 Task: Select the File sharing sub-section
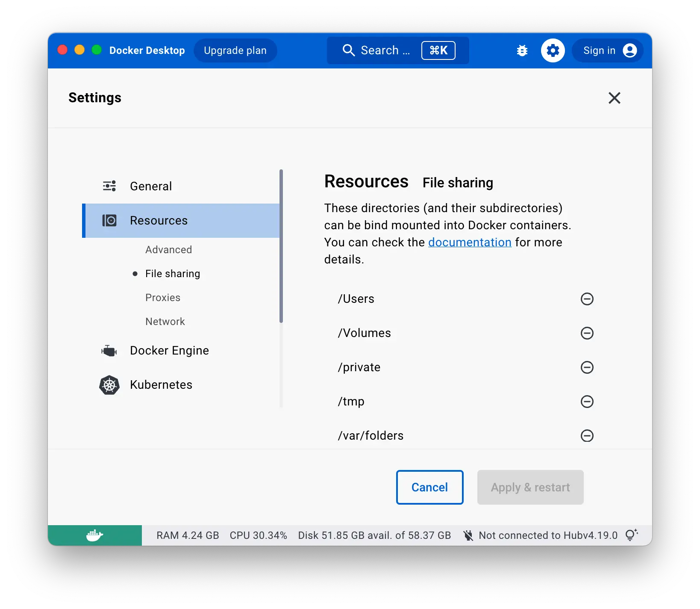[x=173, y=274]
